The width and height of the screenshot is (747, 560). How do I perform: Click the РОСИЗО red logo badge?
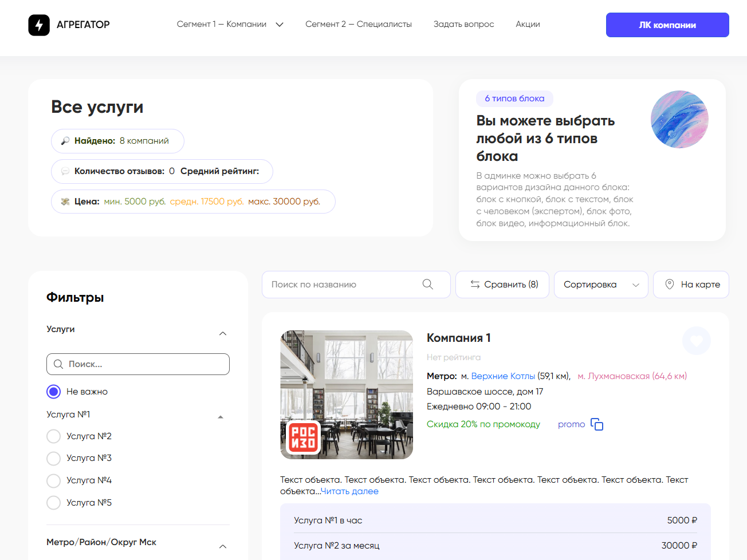pyautogui.click(x=303, y=437)
